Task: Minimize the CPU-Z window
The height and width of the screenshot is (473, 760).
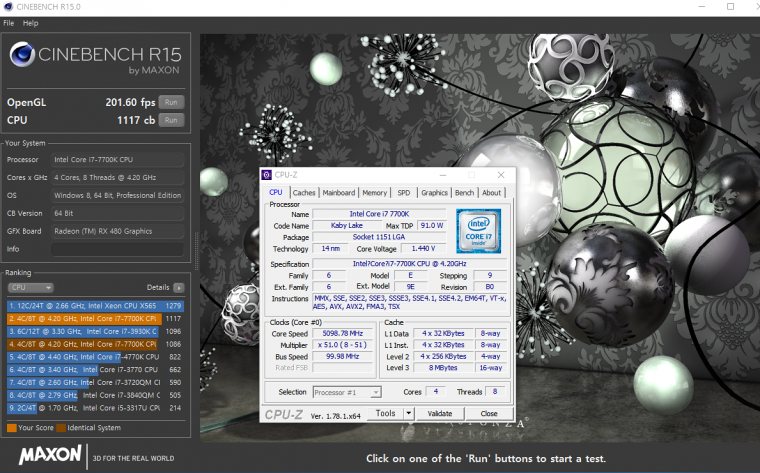Action: [x=443, y=175]
